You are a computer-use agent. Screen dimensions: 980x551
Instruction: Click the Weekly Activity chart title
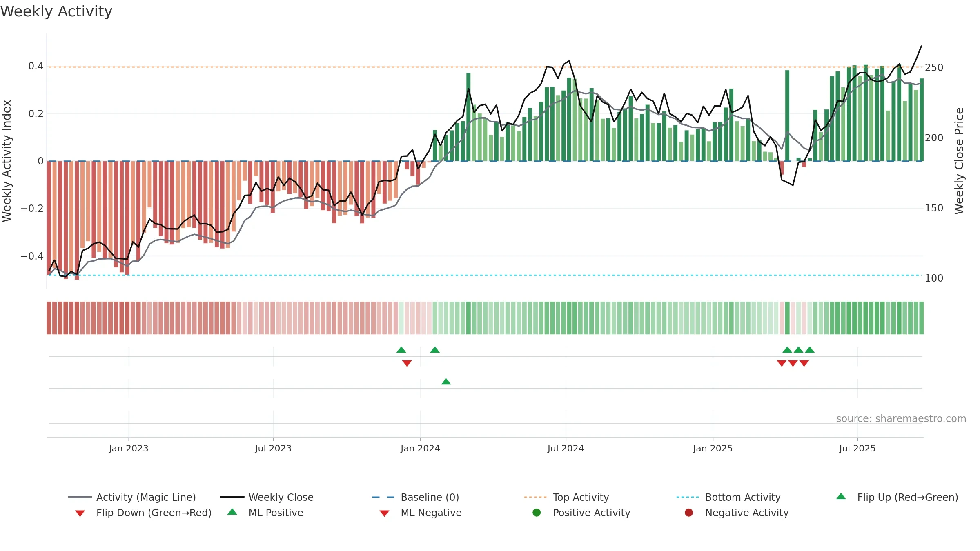pos(56,11)
